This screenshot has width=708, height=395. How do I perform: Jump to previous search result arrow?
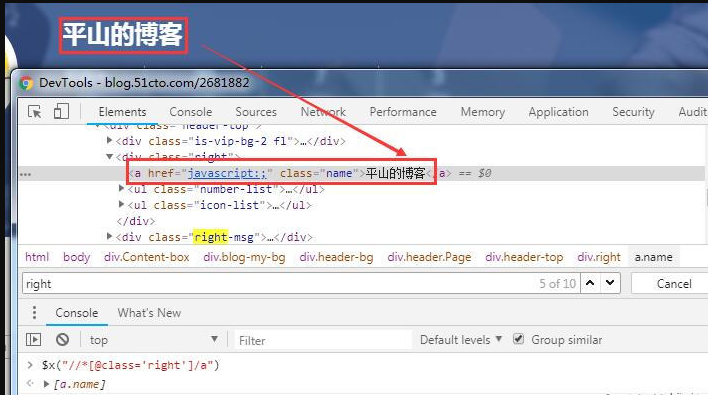[x=590, y=283]
